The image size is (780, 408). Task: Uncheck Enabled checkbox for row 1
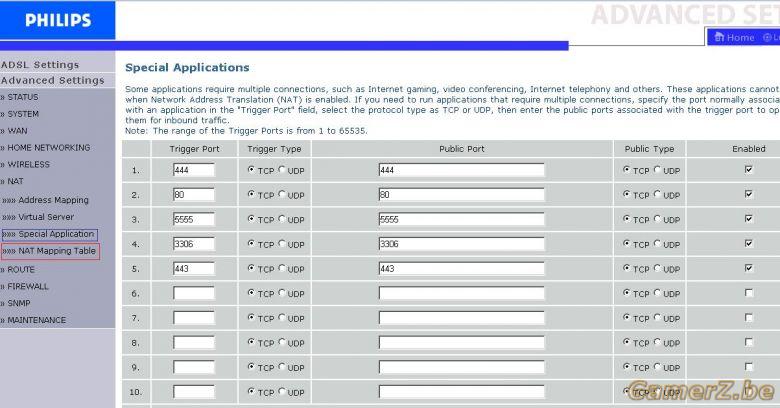749,170
